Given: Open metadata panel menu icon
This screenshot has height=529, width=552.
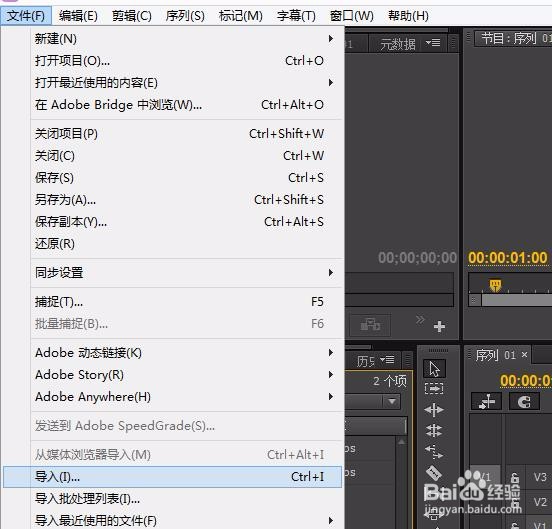Looking at the screenshot, I should click(x=433, y=43).
